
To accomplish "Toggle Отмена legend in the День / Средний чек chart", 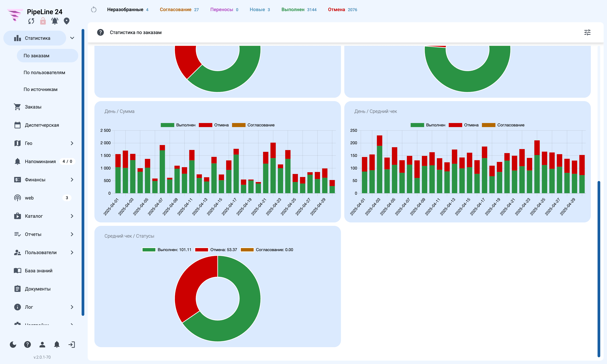I will coord(464,125).
